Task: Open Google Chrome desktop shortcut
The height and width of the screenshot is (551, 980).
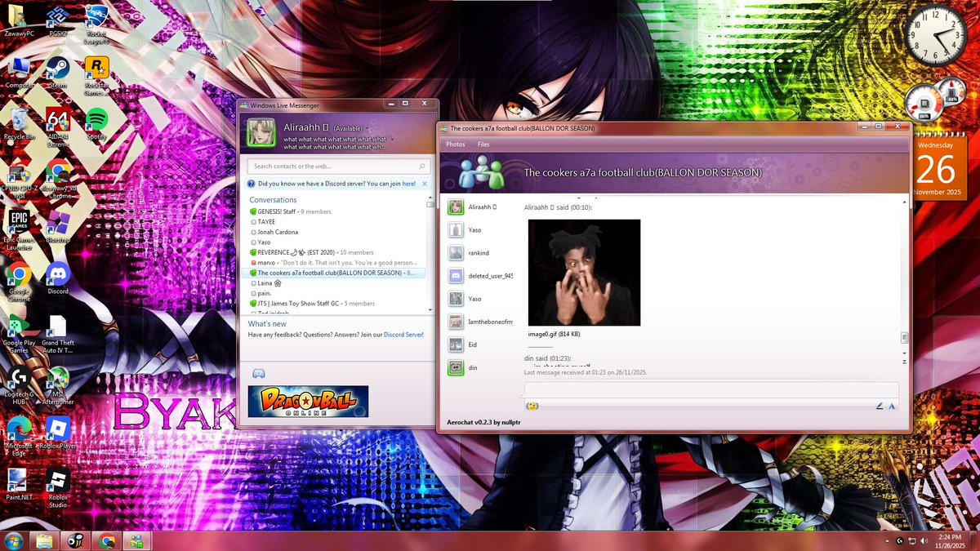Action: pos(19,282)
